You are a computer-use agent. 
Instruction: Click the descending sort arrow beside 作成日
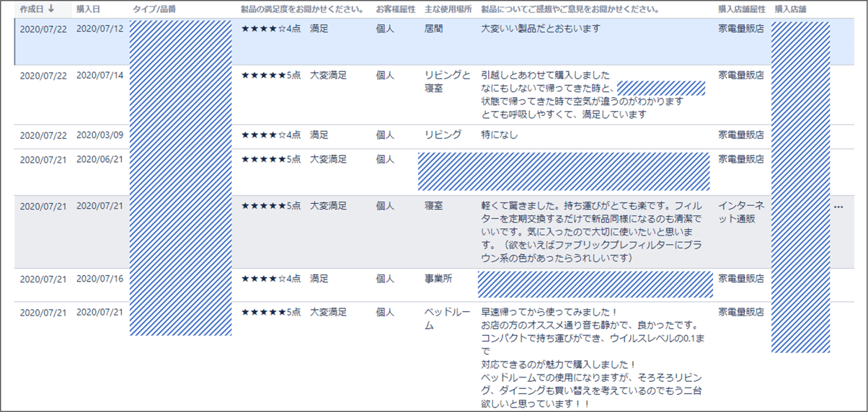[x=51, y=9]
